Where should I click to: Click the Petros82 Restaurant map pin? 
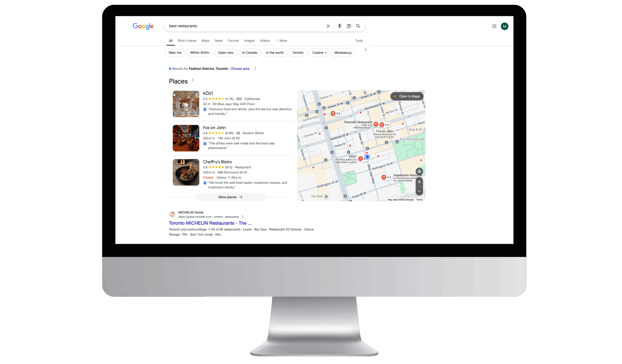click(376, 124)
